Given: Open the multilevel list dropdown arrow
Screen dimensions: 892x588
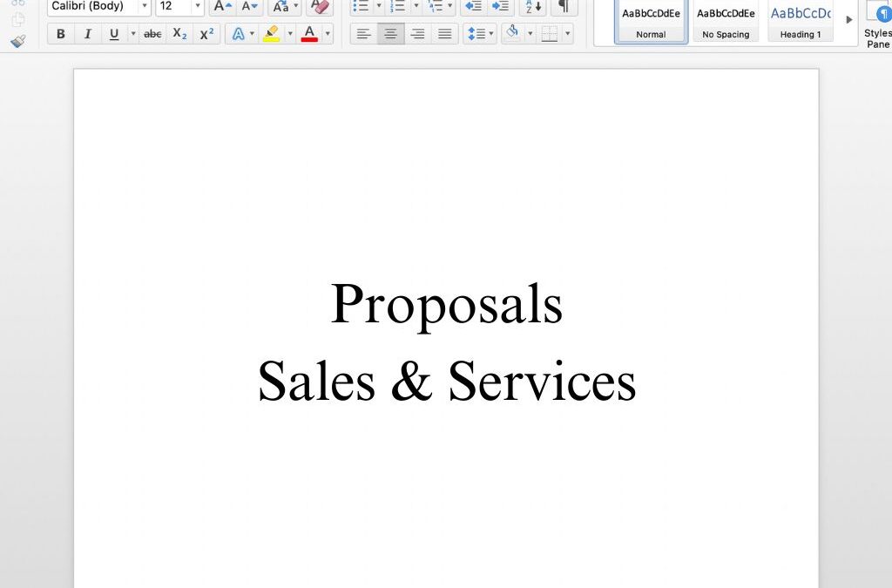Looking at the screenshot, I should (450, 6).
